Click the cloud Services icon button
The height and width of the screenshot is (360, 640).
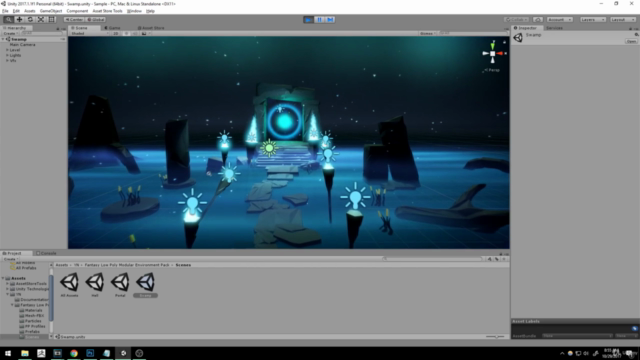coord(538,19)
